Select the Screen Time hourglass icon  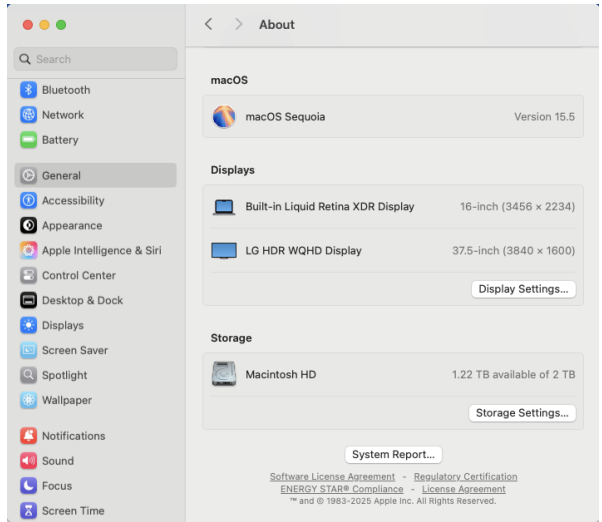28,510
